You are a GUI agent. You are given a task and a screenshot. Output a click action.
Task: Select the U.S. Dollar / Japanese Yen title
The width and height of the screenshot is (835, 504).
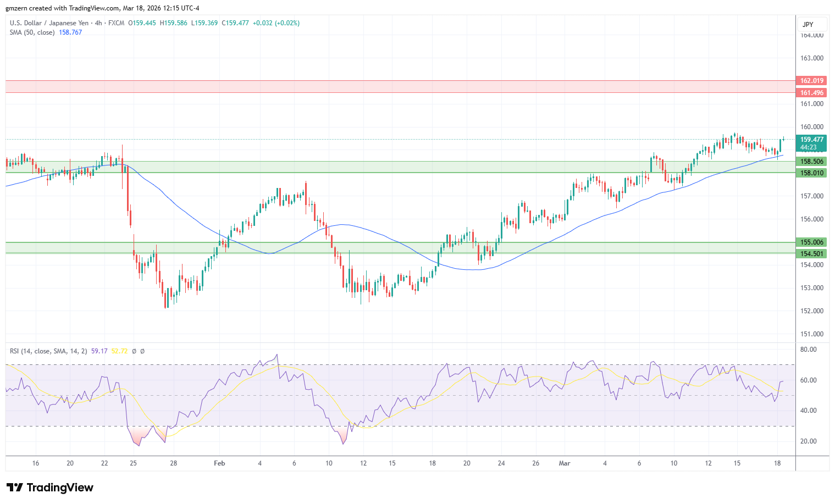(49, 23)
